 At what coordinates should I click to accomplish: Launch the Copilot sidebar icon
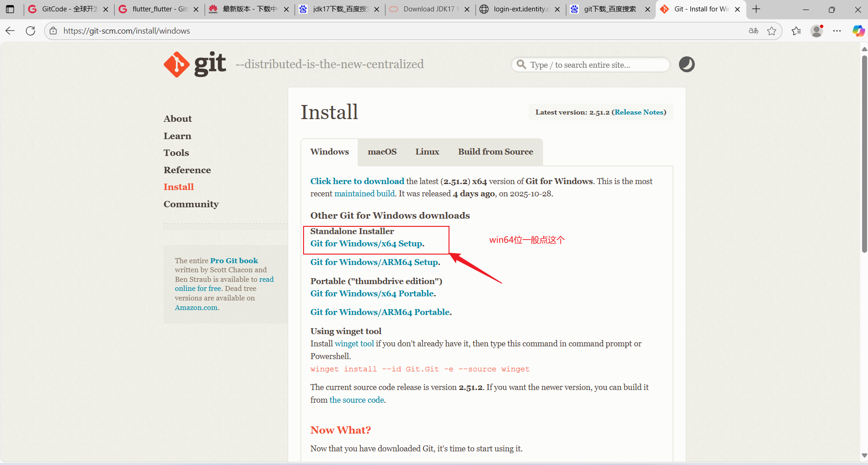[x=858, y=31]
